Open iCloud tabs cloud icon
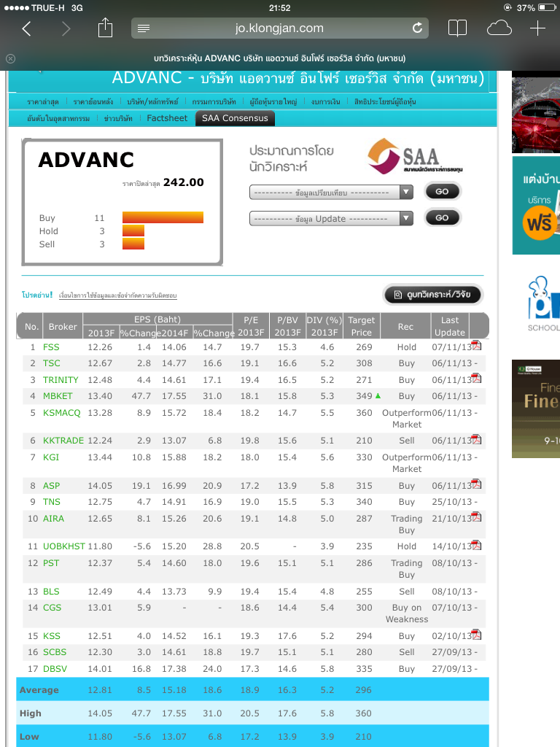Viewport: 560px width, 747px height. (x=499, y=28)
